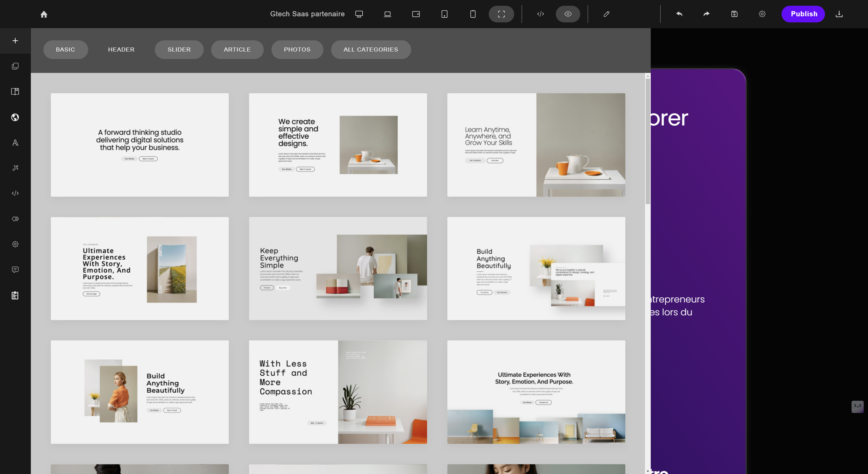Screen dimensions: 868x474
Task: Switch to mobile phone view icon
Action: (473, 14)
